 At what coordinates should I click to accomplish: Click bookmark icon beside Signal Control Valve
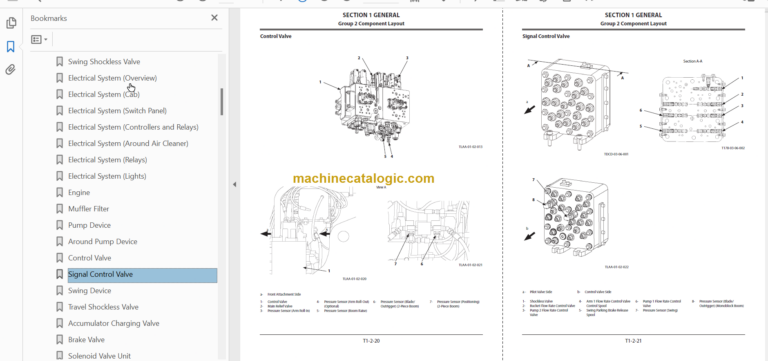pos(59,274)
